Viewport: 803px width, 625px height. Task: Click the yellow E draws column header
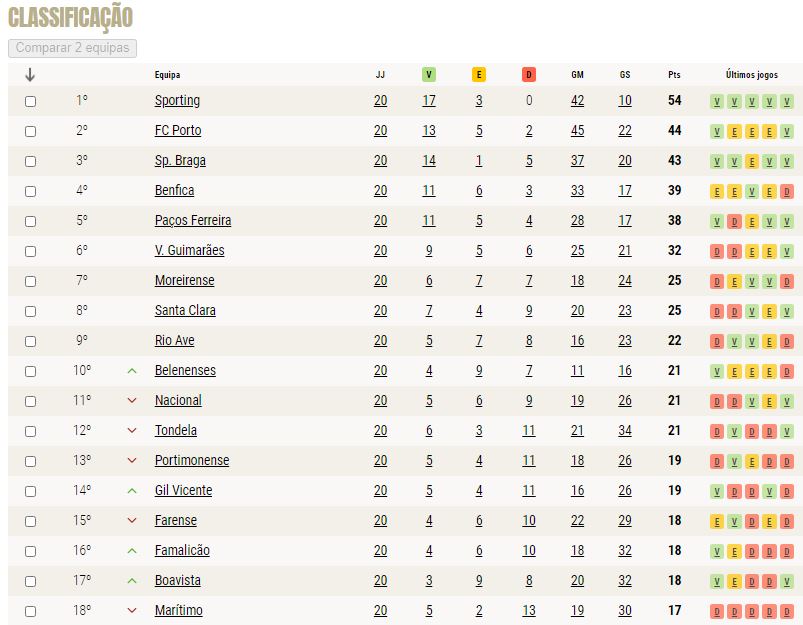click(x=479, y=75)
